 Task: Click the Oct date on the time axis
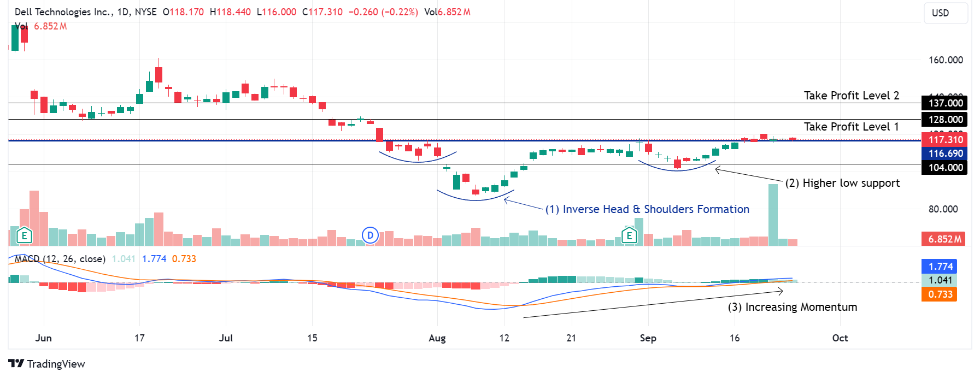click(840, 338)
